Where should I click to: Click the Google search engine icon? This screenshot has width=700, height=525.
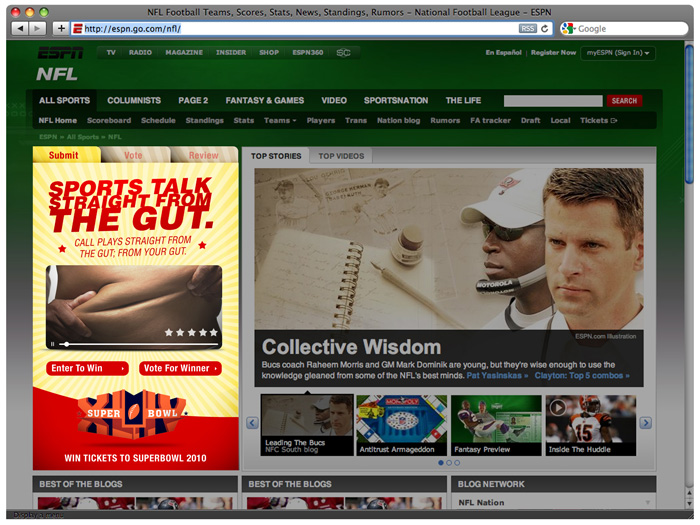click(x=568, y=29)
